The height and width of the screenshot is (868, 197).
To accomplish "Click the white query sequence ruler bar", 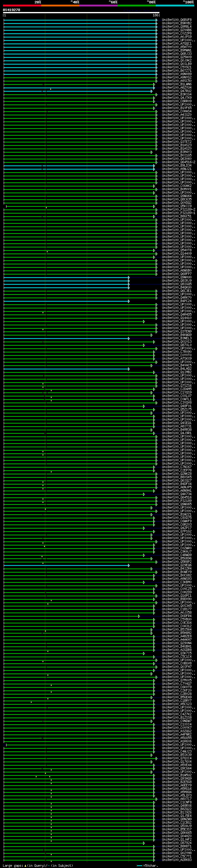I will (81, 12).
